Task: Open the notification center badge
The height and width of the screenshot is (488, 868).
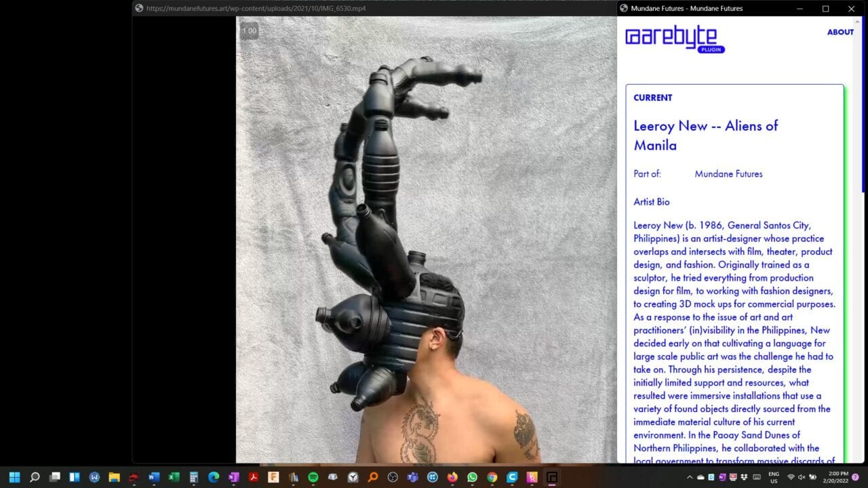Action: (x=856, y=477)
